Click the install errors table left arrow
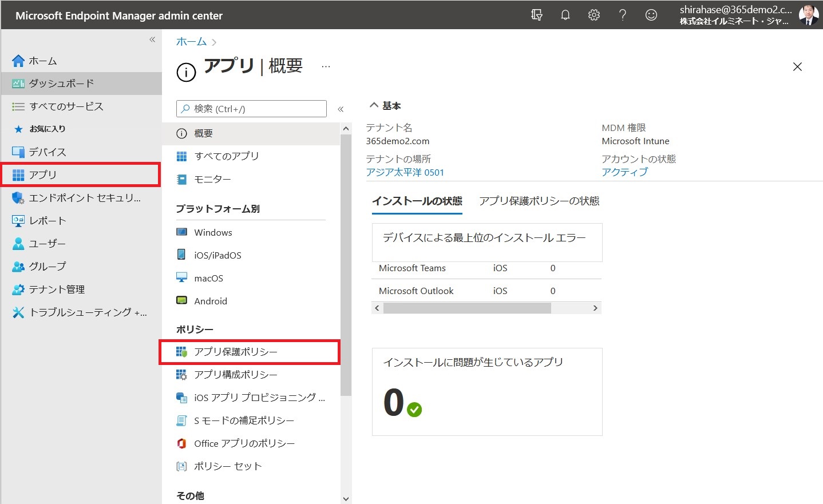Viewport: 823px width, 504px height. click(x=377, y=308)
